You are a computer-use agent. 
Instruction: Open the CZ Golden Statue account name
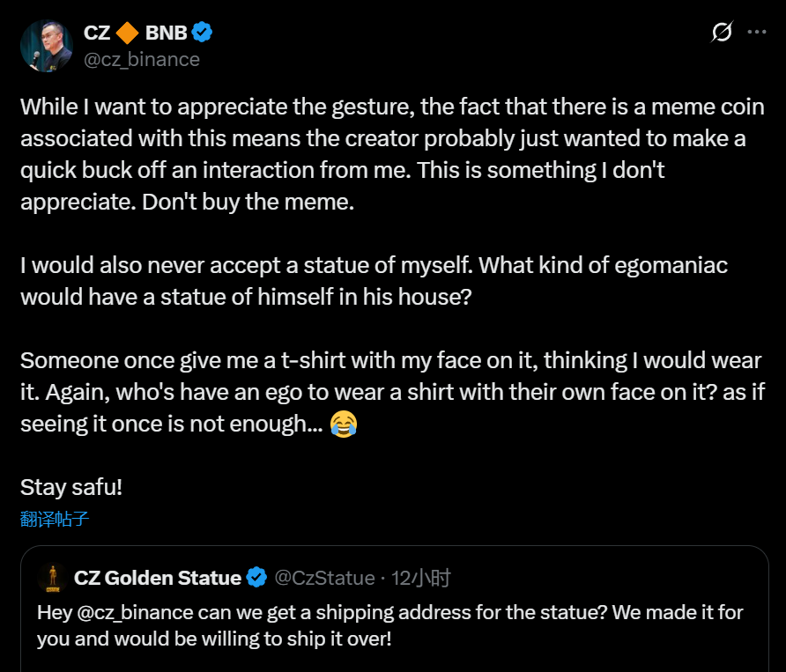pyautogui.click(x=158, y=578)
